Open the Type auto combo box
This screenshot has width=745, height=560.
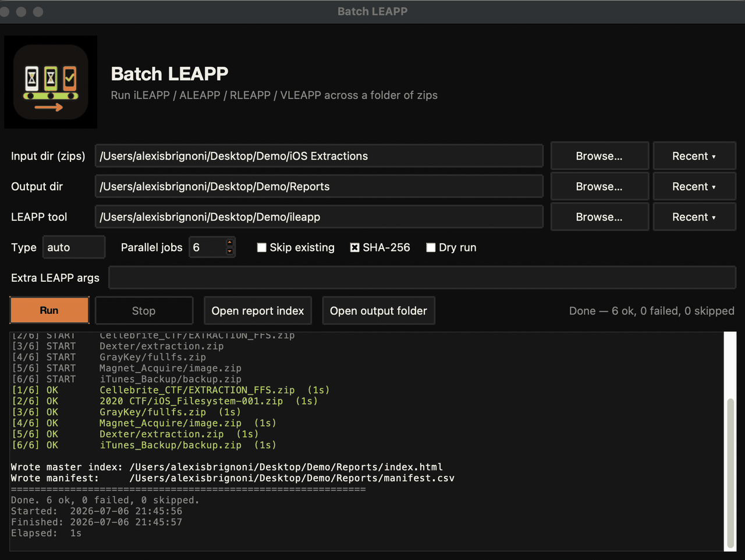[74, 247]
